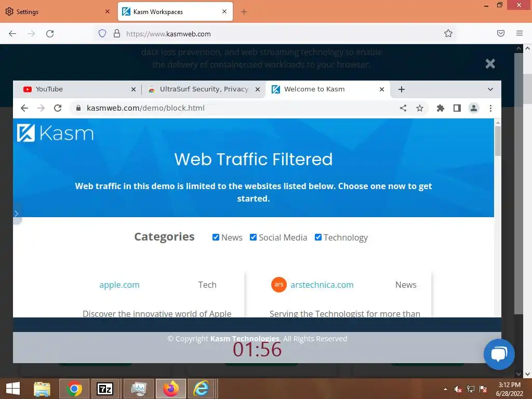Select the Kasm Workspaces Firefox tab
This screenshot has height=399, width=532.
(x=175, y=12)
